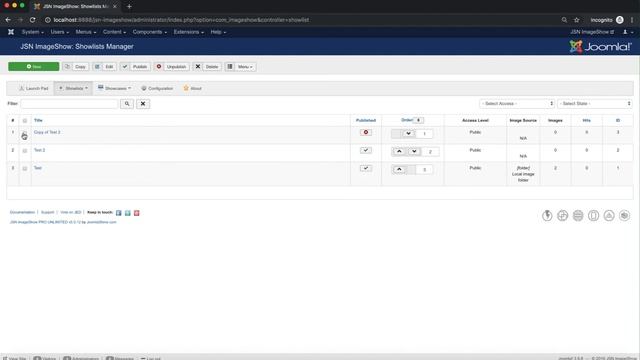The image size is (640, 360).
Task: Open the Documentation footer link
Action: coord(22,212)
